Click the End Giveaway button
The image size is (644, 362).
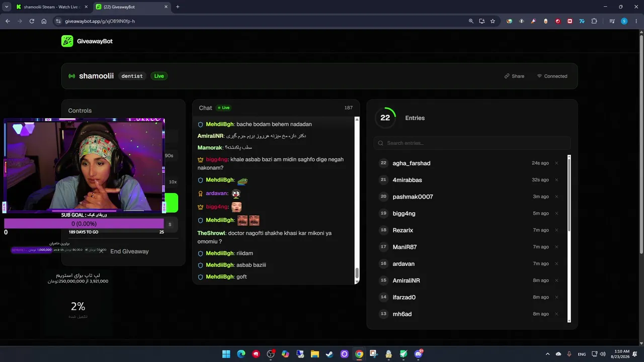[124, 251]
